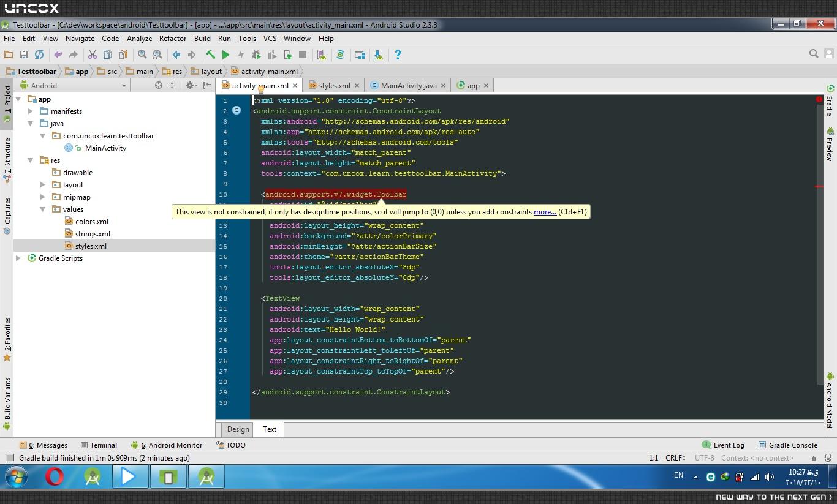The width and height of the screenshot is (837, 504).
Task: Click the Replace magnifier icon
Action: 157,55
